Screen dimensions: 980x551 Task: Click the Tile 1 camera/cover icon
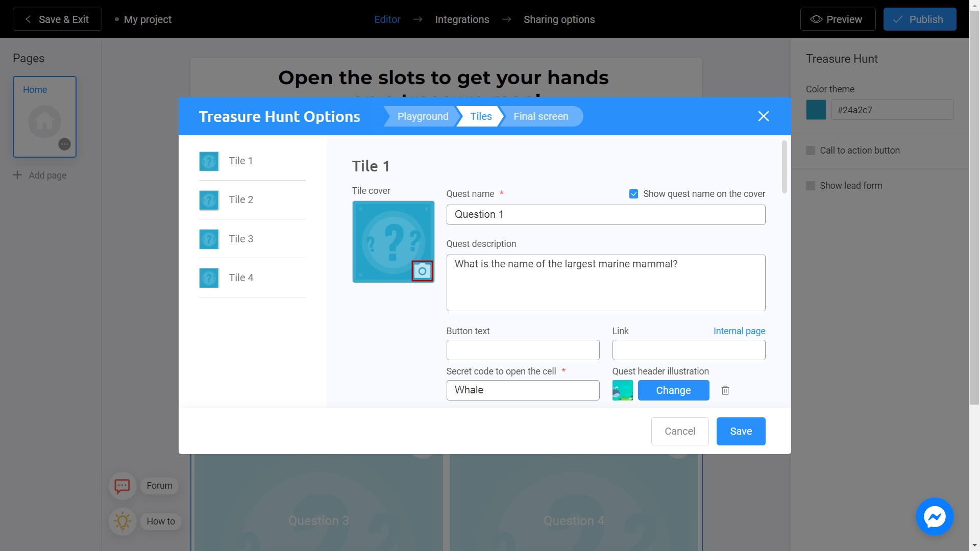click(423, 271)
